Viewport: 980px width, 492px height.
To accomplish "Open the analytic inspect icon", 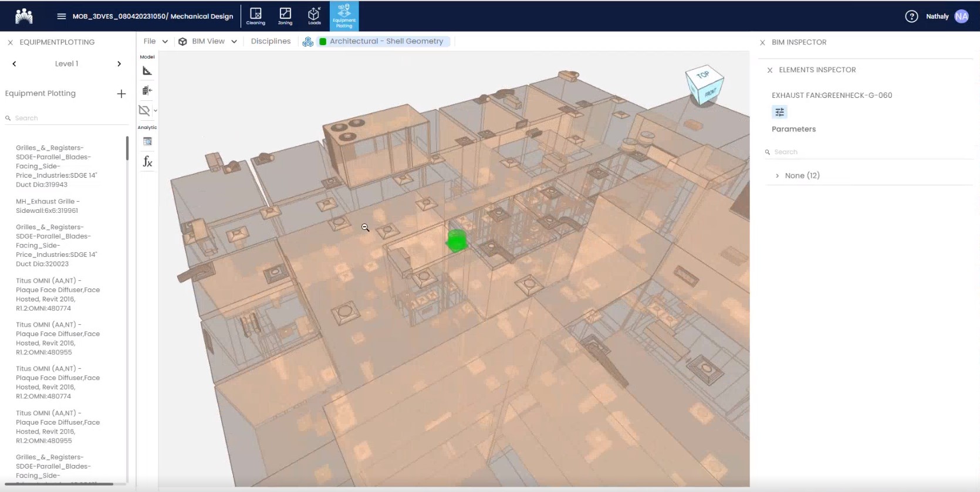I will pos(147,141).
